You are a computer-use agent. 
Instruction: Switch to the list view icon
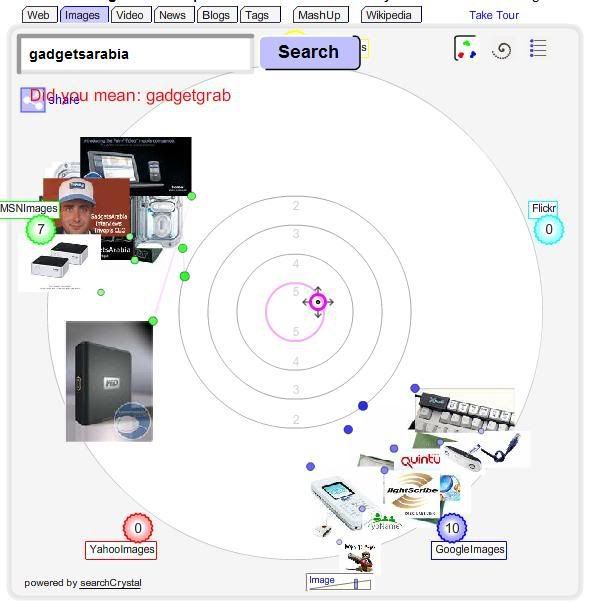538,48
